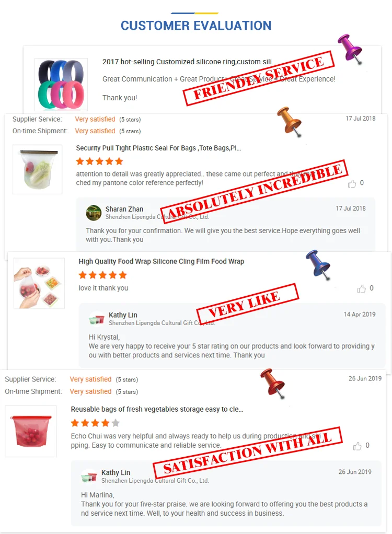Screen dimensions: 392x534
Task: Open 'High Quality Food Wrap Silicone' title
Action: tap(161, 262)
